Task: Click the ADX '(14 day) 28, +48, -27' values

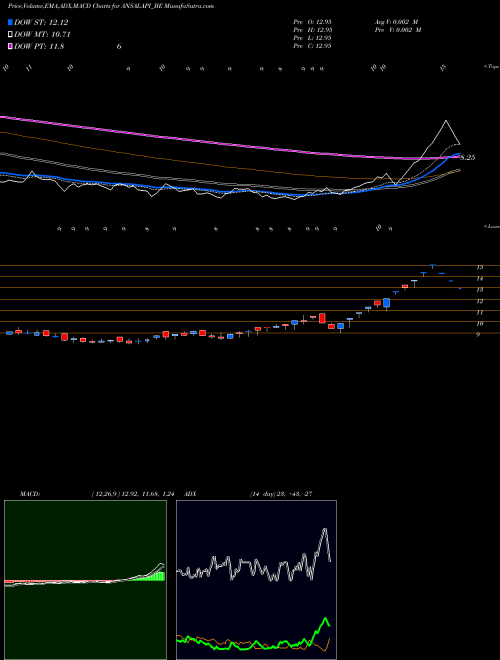Action: coord(281,494)
